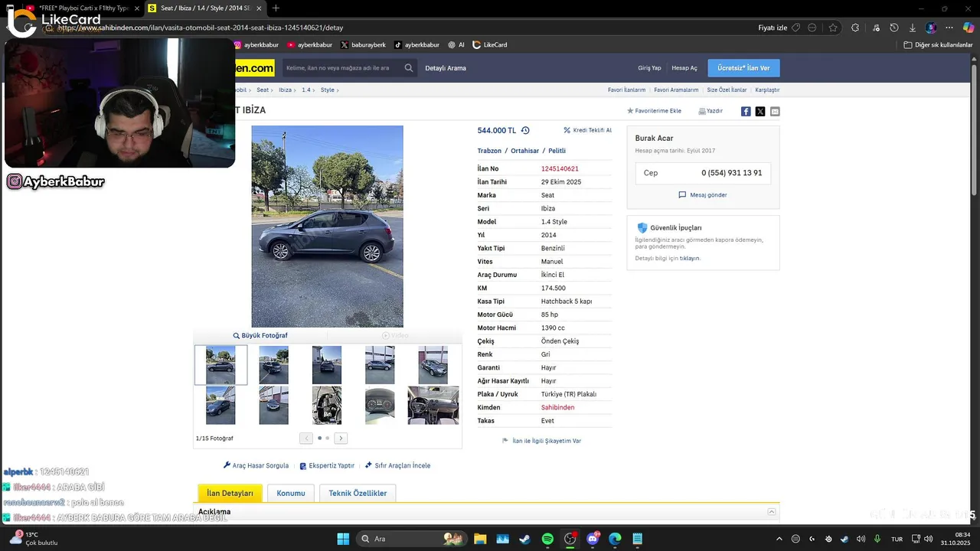This screenshot has height=551, width=980.
Task: Switch to Teknik Özellikler tab
Action: click(x=358, y=494)
